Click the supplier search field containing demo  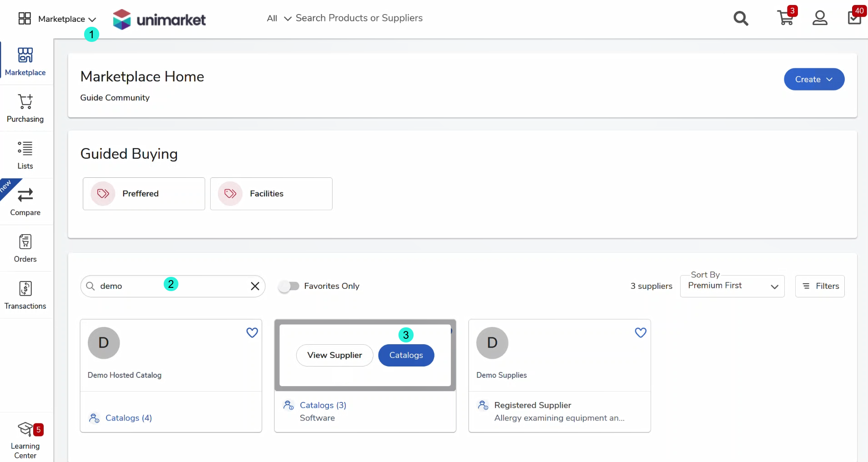pos(132,286)
